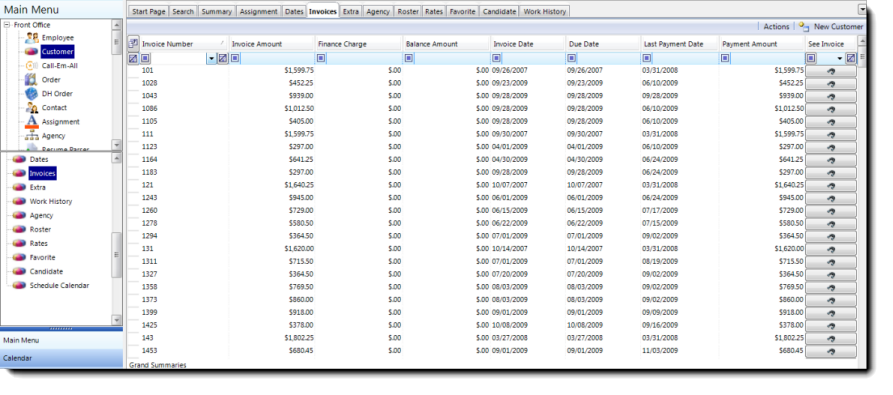Click filter operator icon for See Invoice
The height and width of the screenshot is (395, 893).
tap(811, 58)
